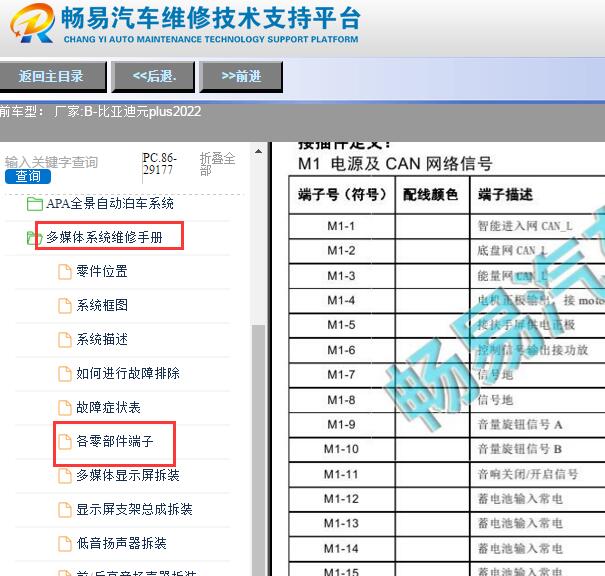The image size is (605, 576).
Task: Collapse all tree nodes via 折叠全部
Action: tap(217, 164)
